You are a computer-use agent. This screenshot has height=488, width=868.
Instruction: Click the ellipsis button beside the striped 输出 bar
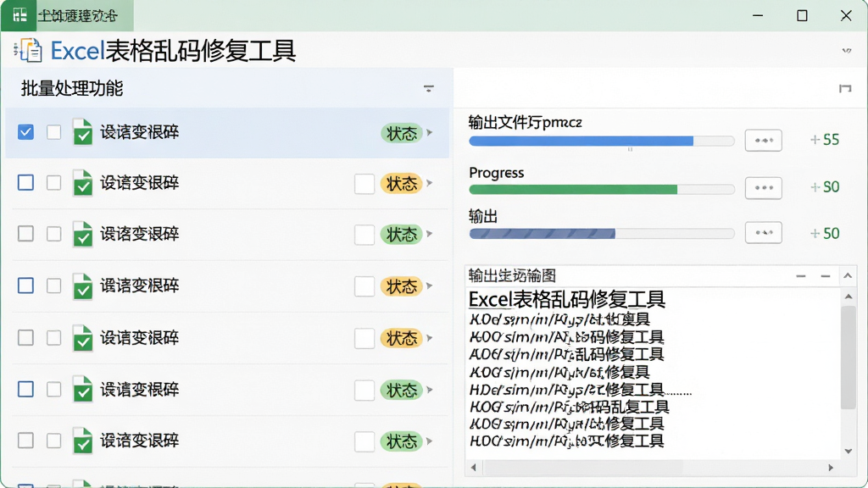[x=764, y=233]
